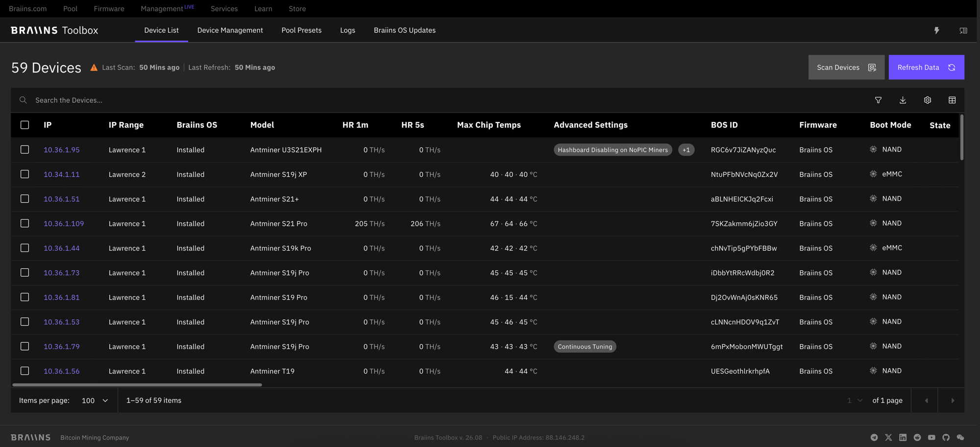Screen dimensions: 980x447
Task: Open Store in the top navigation
Action: [297, 9]
